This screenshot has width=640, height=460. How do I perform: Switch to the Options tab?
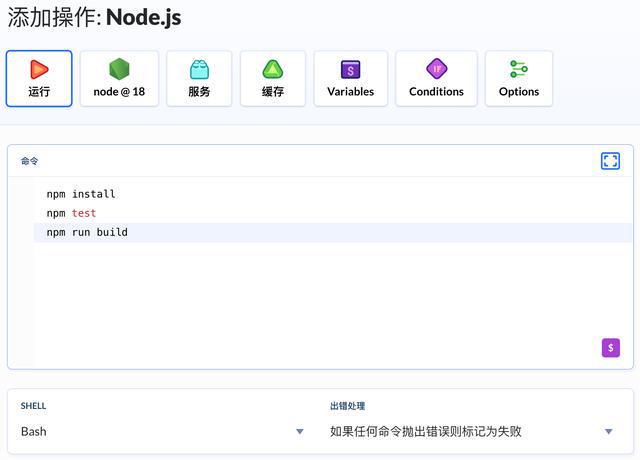[x=519, y=78]
